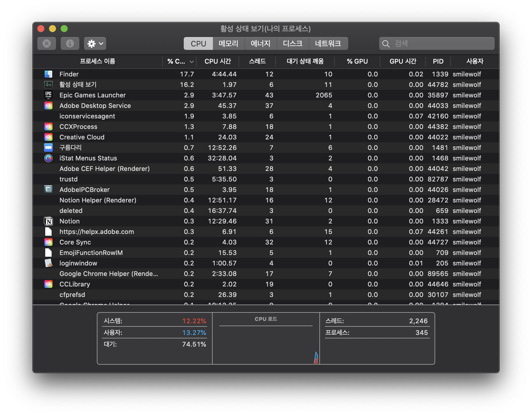532x416 pixels.
Task: Click the 스레드 total 2,246
Action: coord(419,321)
